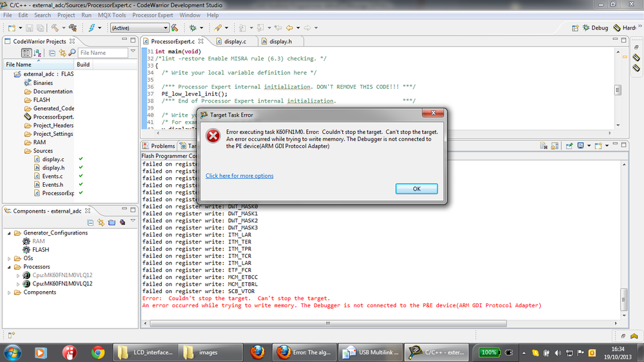Click the green bug Debug toolbar icon
Image resolution: width=644 pixels, height=362 pixels.
point(193,28)
